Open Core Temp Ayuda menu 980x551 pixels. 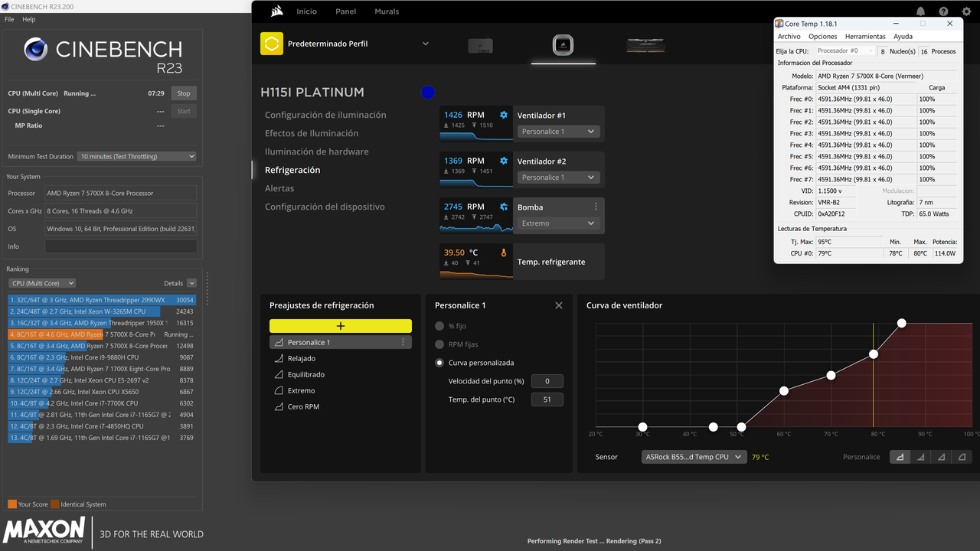point(903,37)
